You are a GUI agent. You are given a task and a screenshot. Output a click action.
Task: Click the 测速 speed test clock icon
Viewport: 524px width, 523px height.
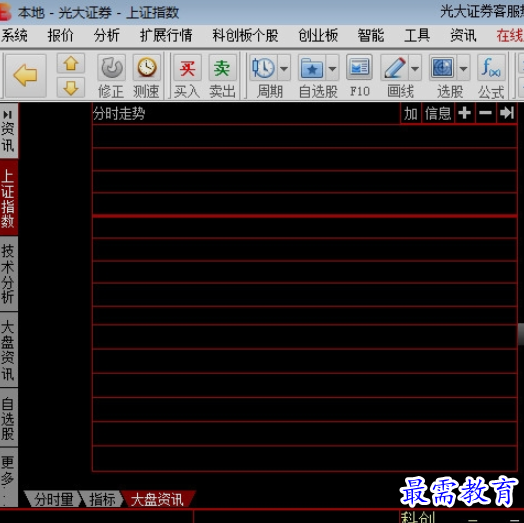point(146,68)
